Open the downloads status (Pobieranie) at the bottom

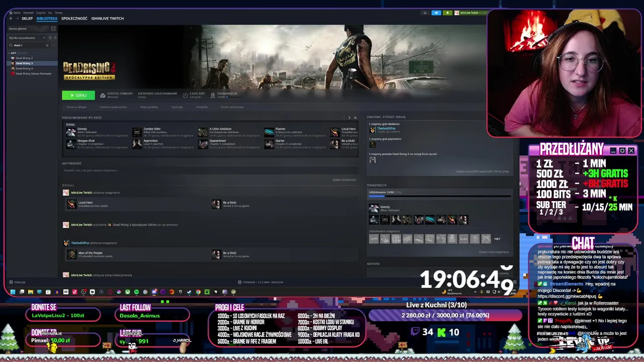coord(260,282)
